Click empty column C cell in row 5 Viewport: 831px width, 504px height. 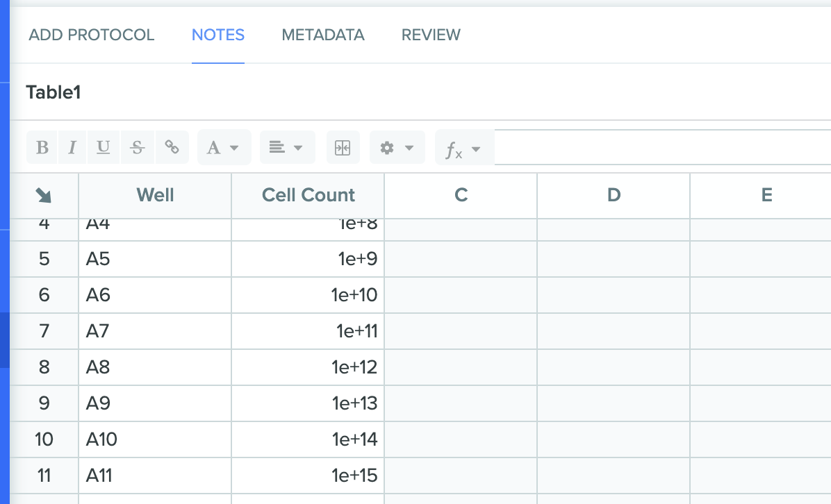coord(461,259)
